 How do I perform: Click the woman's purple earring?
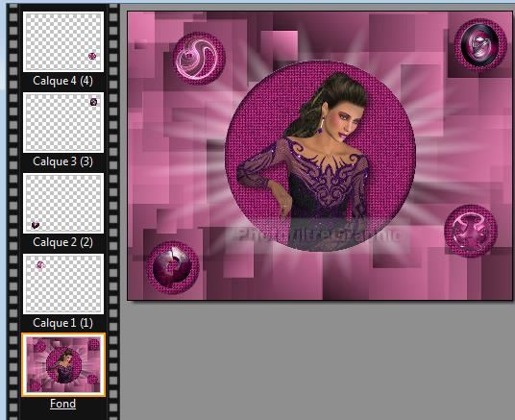(x=320, y=128)
